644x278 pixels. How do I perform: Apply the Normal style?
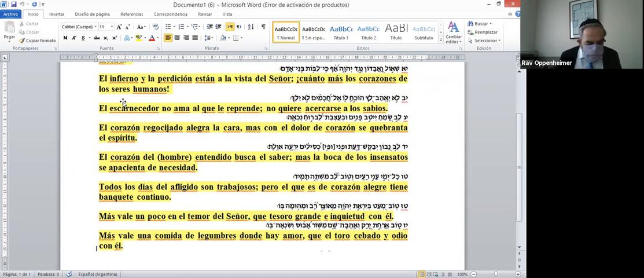(286, 32)
